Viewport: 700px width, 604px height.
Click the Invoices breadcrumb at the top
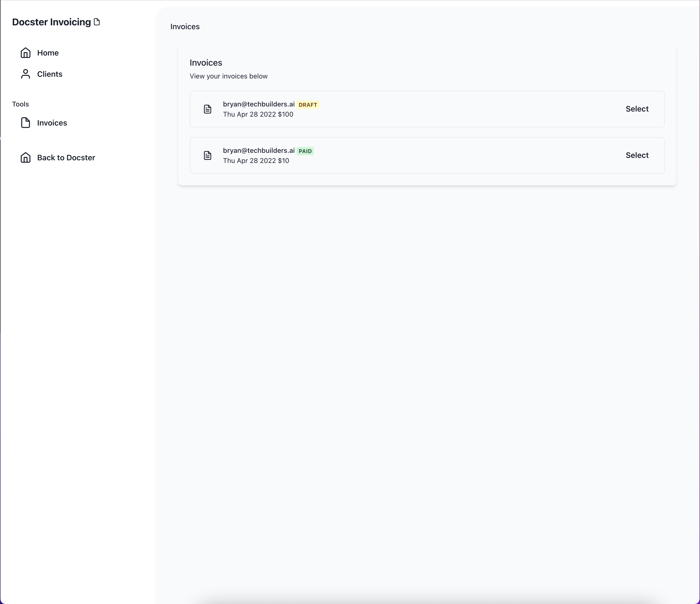coord(185,26)
